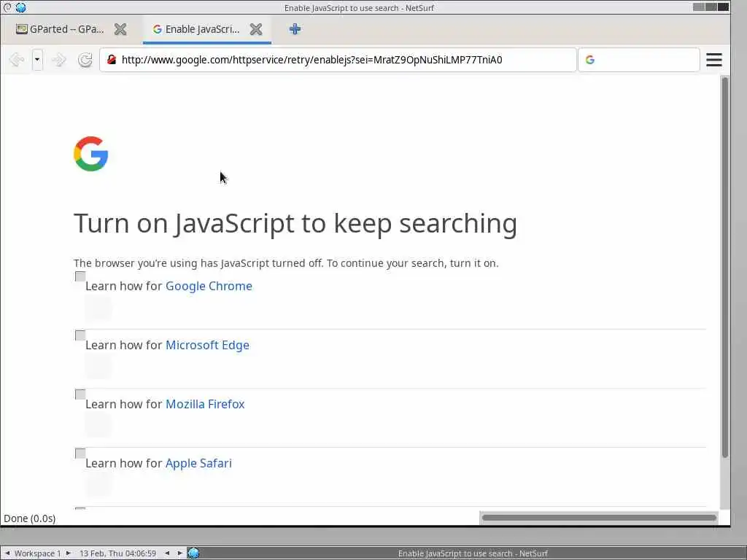Click previous window arrow after the clock

pos(167,553)
